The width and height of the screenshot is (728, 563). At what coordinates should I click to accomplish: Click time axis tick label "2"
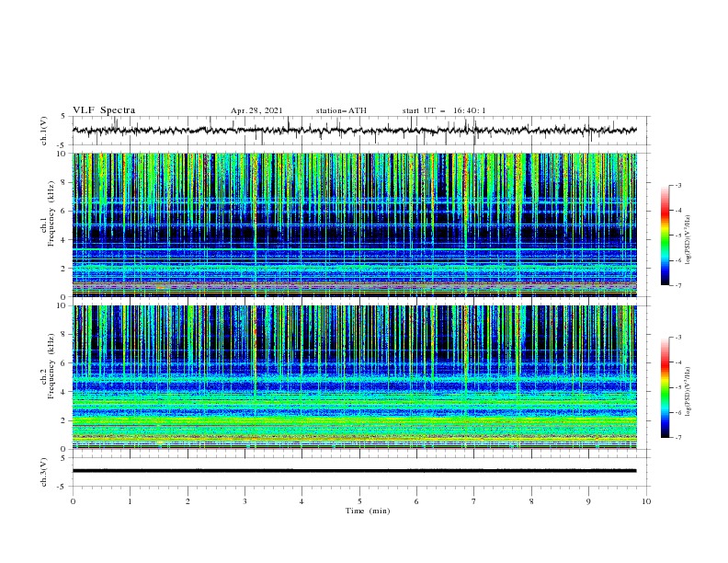(188, 501)
